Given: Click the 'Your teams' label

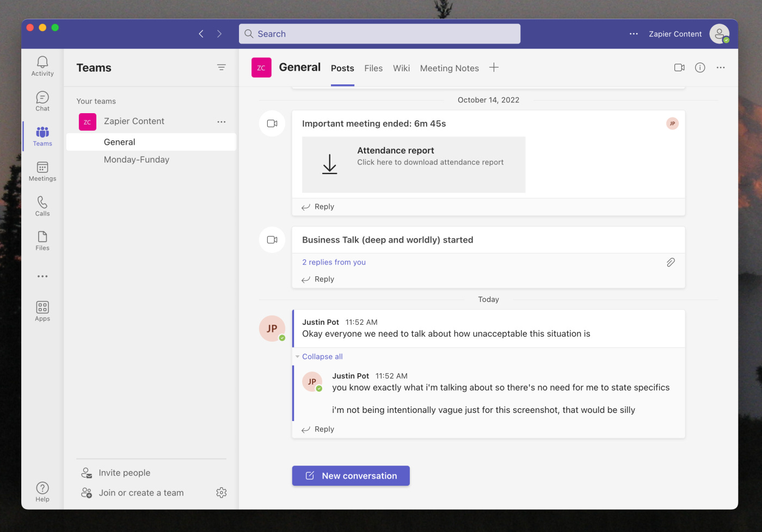Looking at the screenshot, I should (96, 101).
